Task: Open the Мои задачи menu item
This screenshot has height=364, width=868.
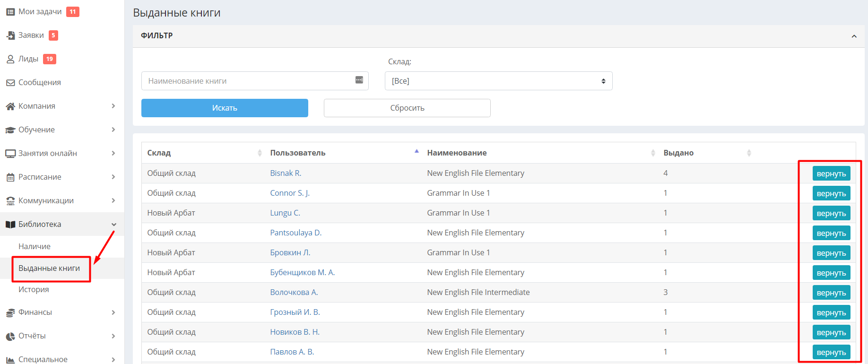Action: (40, 11)
